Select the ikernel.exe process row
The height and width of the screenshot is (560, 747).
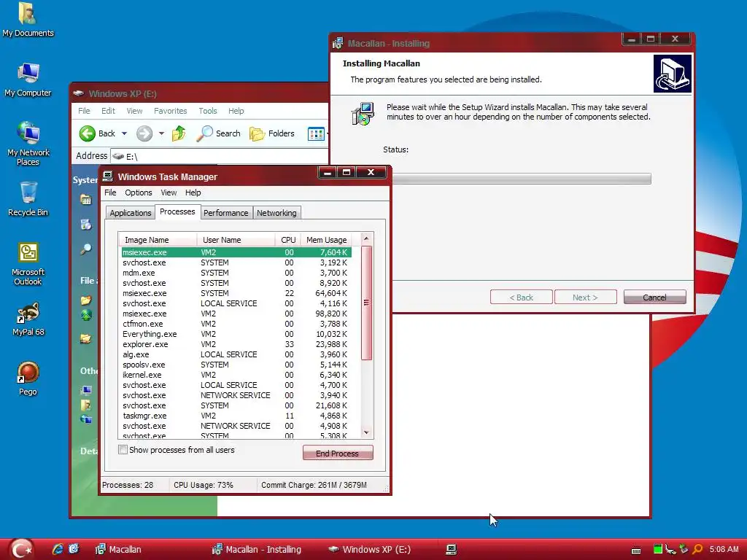(236, 375)
